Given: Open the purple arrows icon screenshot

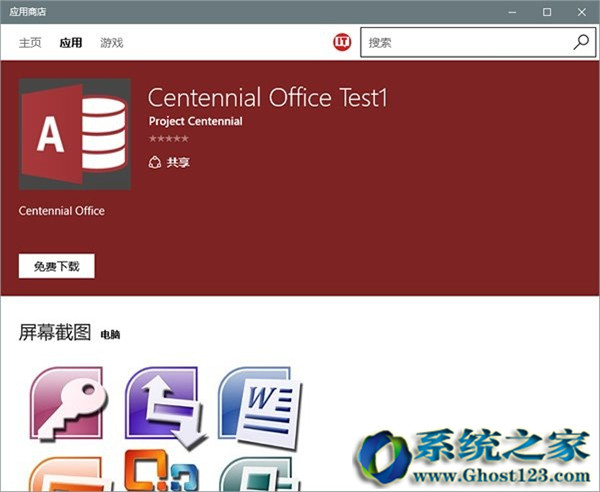Looking at the screenshot, I should (x=165, y=406).
